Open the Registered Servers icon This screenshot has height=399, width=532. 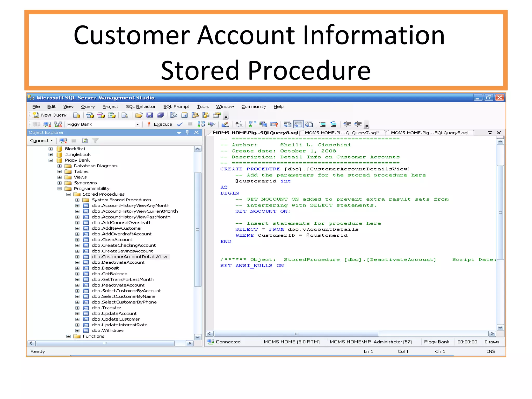(174, 115)
